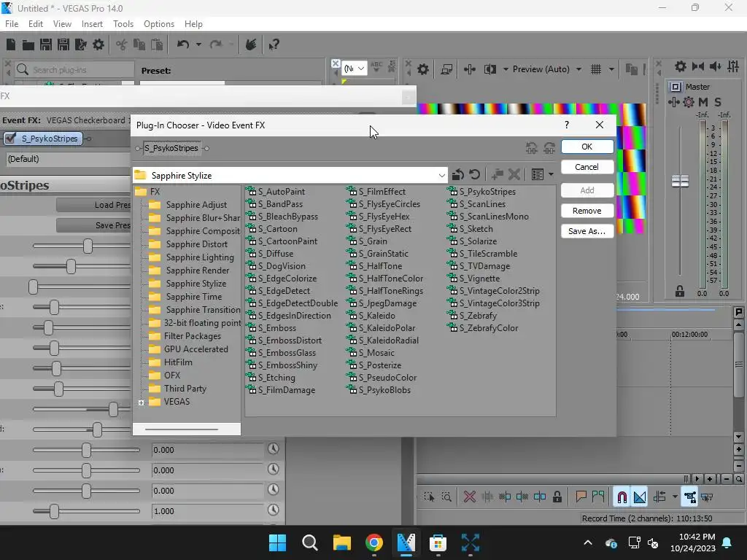
Task: Open the Auto Ripple dropdown arrow
Action: [x=675, y=497]
